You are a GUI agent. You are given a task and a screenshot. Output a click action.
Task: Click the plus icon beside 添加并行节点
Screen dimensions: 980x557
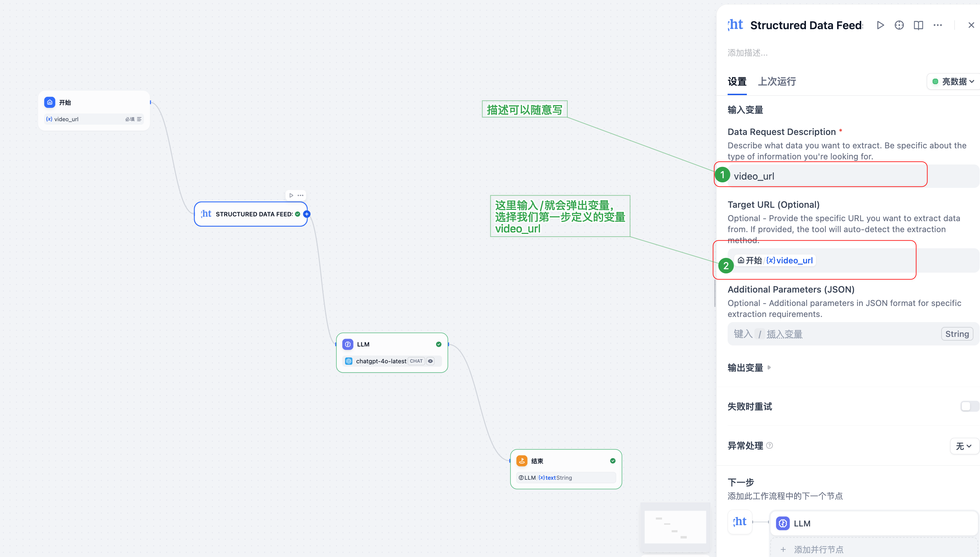(783, 549)
